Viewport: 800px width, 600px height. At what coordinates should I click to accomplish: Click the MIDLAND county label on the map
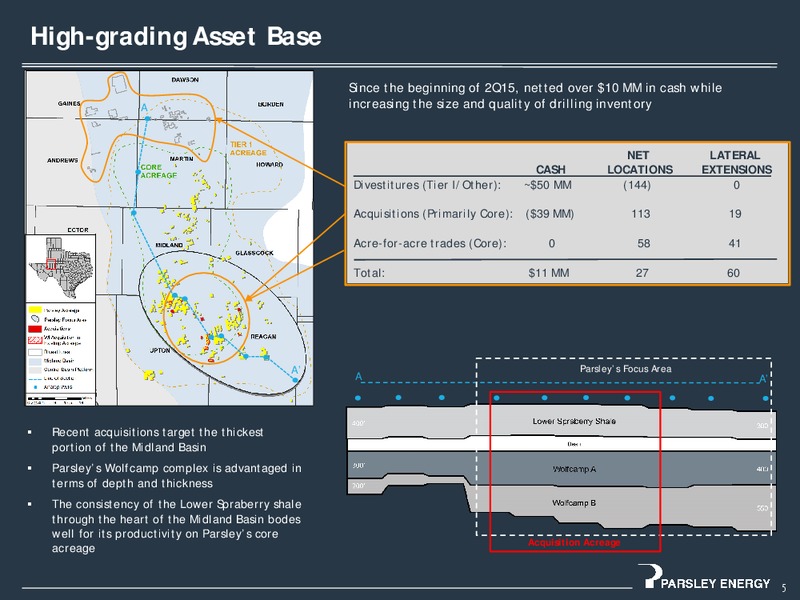[169, 245]
